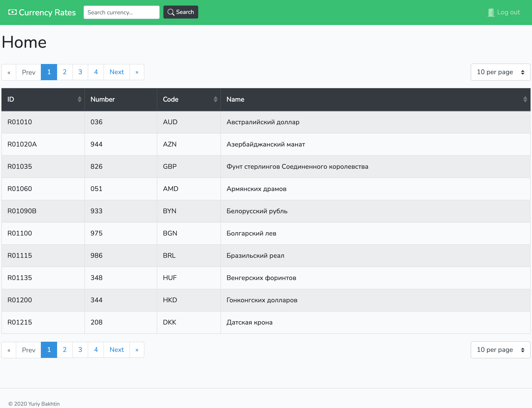The width and height of the screenshot is (532, 408).
Task: Focus the Search currency input field
Action: click(x=121, y=12)
